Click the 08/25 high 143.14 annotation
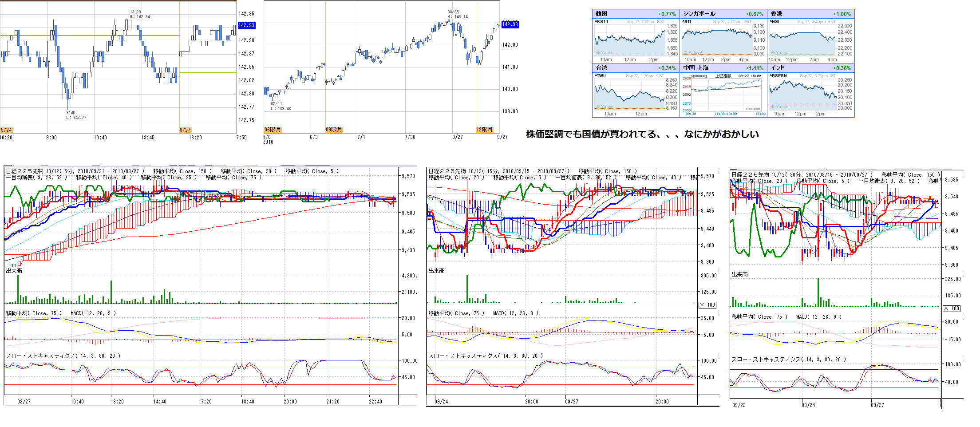This screenshot has width=980, height=427. [x=457, y=15]
